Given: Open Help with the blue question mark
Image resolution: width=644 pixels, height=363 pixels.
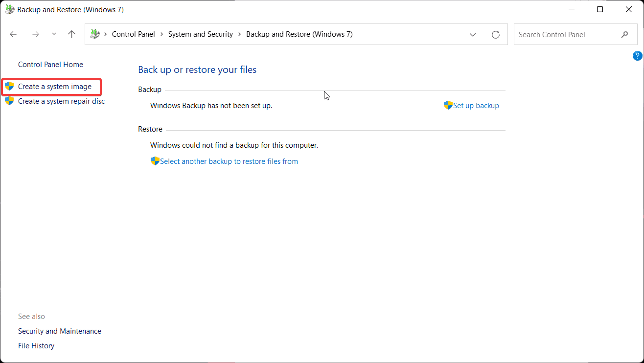Looking at the screenshot, I should click(638, 56).
